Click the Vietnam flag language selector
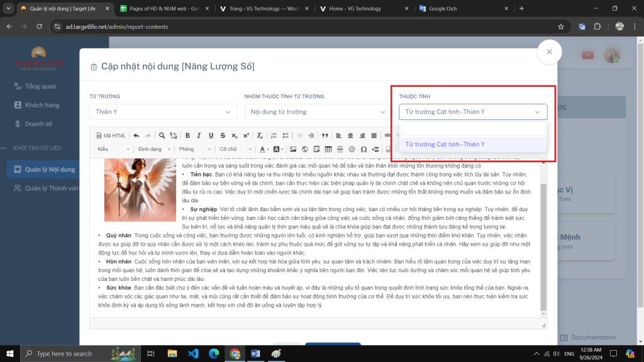Viewport: 644px width, 362px height. (588, 55)
